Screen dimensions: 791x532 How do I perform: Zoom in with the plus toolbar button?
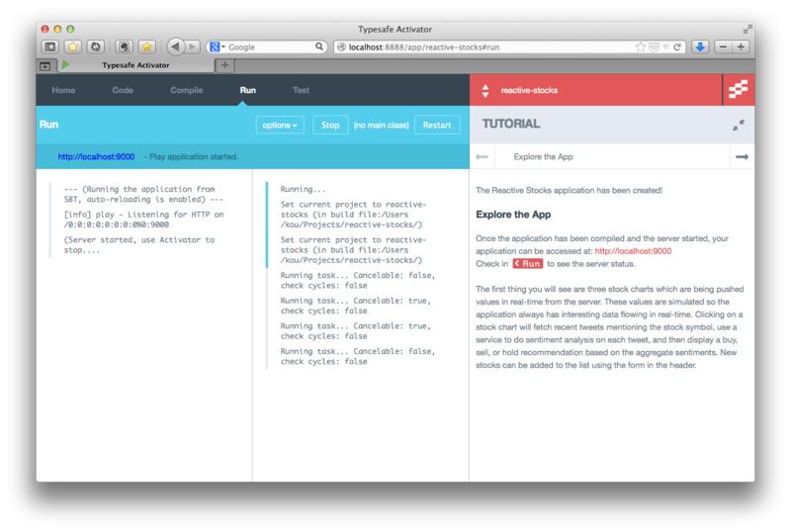(x=741, y=46)
